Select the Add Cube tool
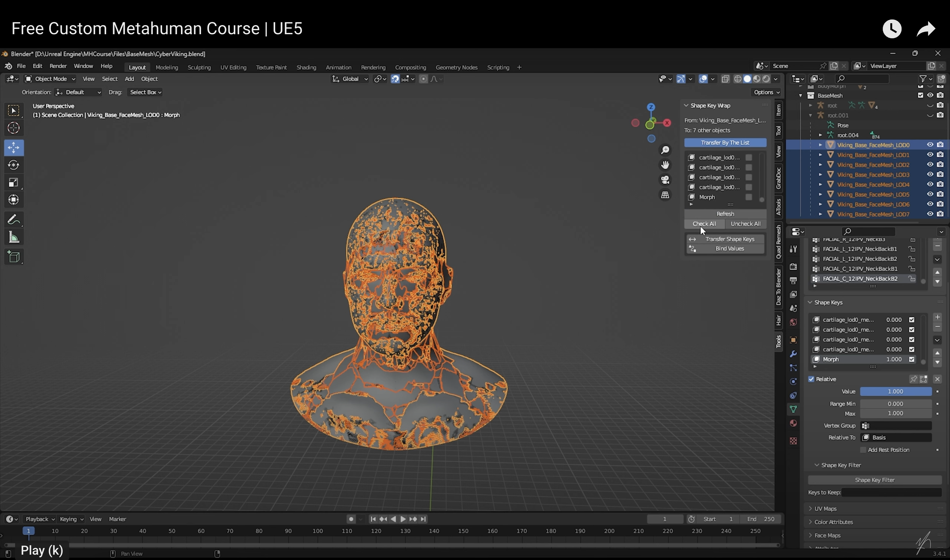The height and width of the screenshot is (560, 950). pos(14,256)
